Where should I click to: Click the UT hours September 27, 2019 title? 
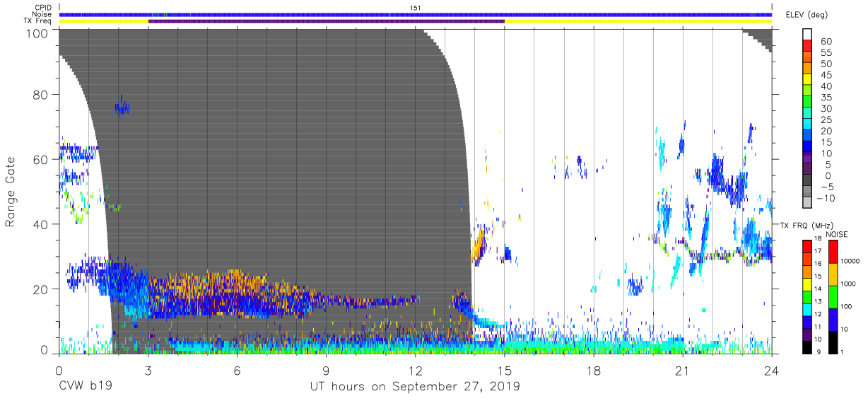click(415, 387)
